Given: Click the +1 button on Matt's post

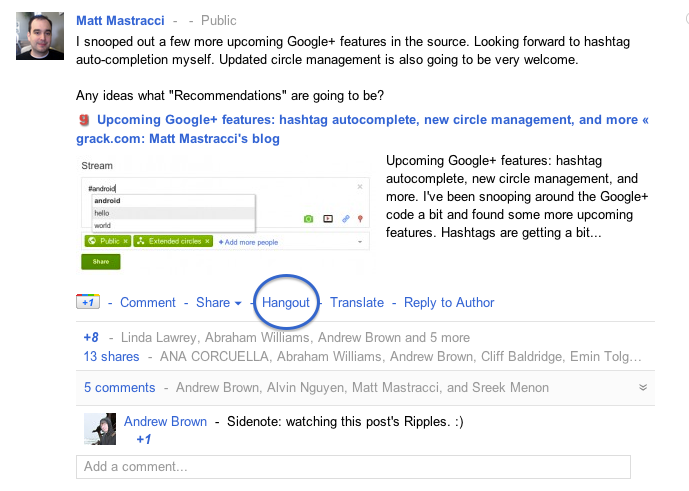Looking at the screenshot, I should (x=88, y=302).
